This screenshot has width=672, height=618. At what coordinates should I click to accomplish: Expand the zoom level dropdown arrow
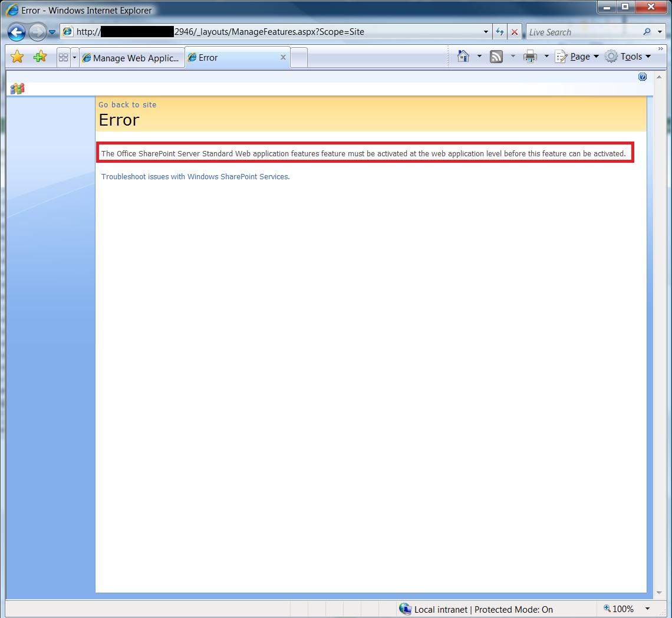pyautogui.click(x=647, y=609)
